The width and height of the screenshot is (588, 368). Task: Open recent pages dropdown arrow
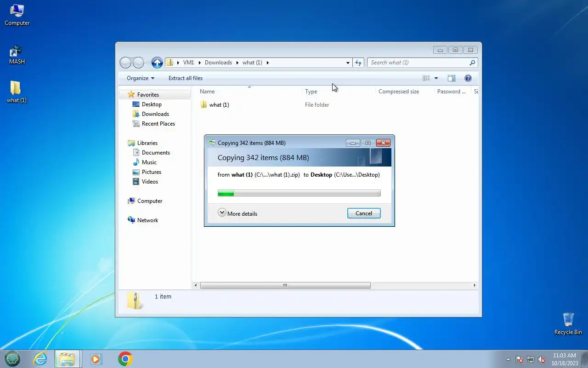click(x=147, y=63)
